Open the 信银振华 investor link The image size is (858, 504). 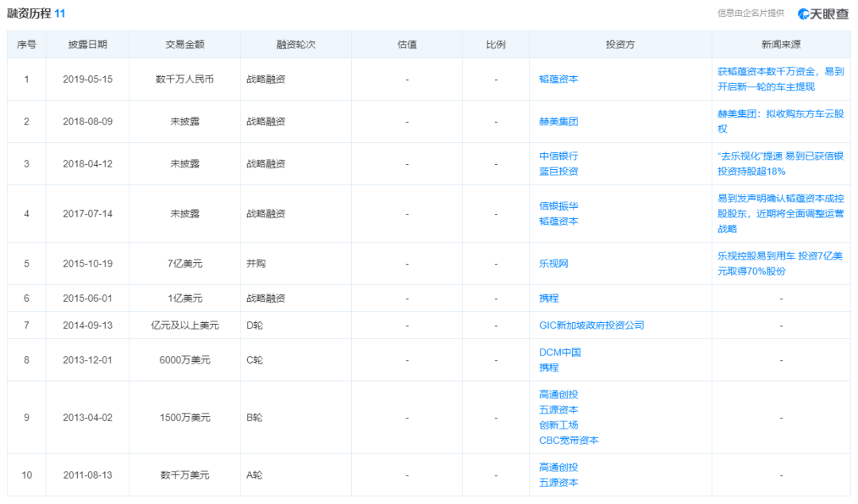tap(558, 206)
